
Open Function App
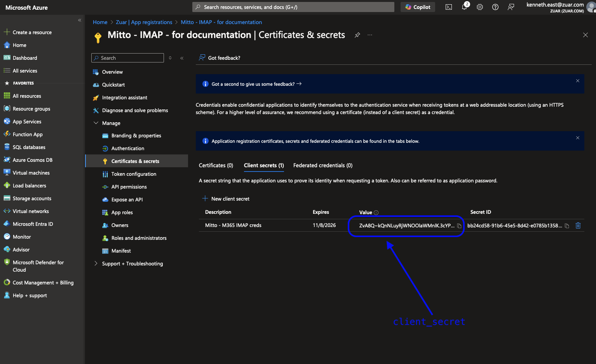[28, 134]
